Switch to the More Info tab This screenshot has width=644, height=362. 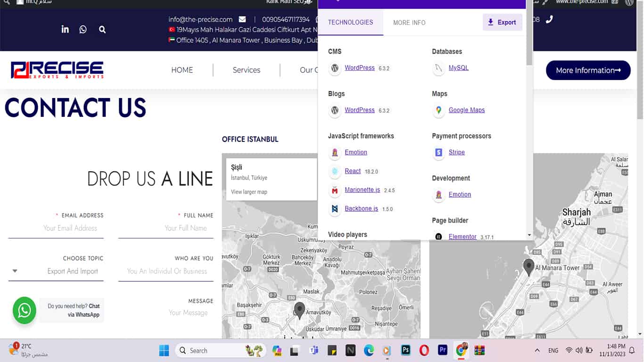pyautogui.click(x=409, y=23)
